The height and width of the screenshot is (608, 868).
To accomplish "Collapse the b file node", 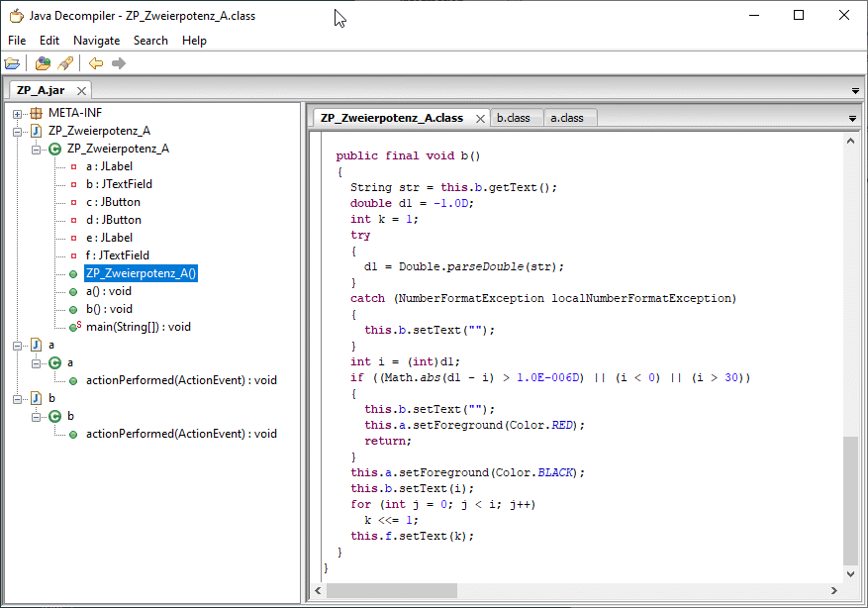I will click(17, 399).
